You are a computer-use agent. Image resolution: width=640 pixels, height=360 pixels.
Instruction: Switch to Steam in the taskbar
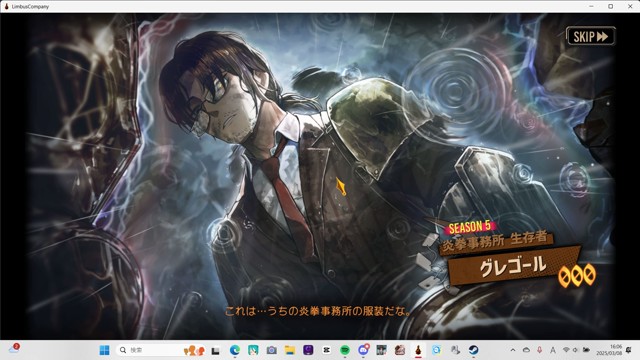473,350
